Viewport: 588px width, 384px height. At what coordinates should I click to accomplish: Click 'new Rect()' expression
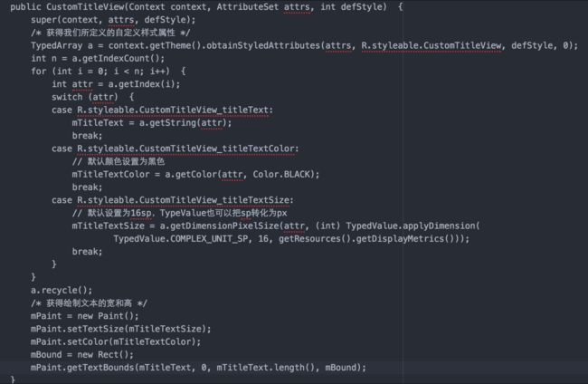point(103,355)
